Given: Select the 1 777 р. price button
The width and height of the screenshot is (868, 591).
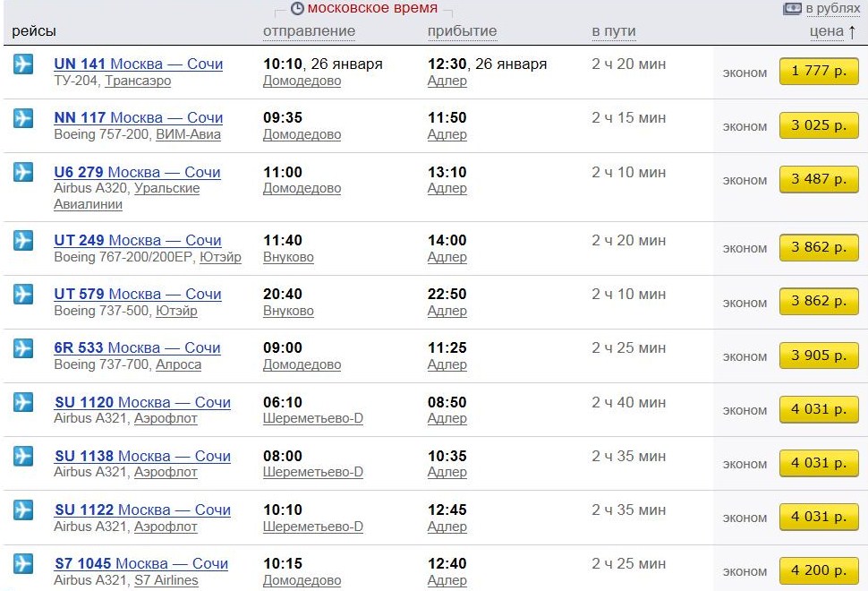Looking at the screenshot, I should tap(818, 72).
